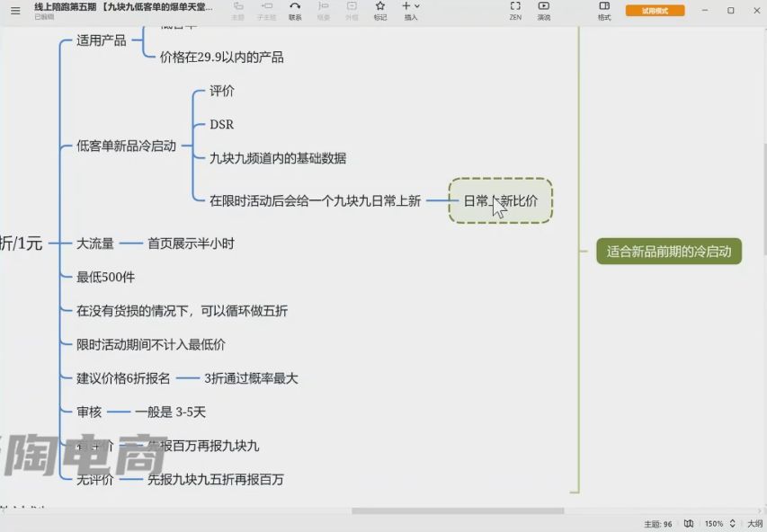Click the horizontal scrollbar thumb
This screenshot has width=767, height=532.
(x=458, y=511)
